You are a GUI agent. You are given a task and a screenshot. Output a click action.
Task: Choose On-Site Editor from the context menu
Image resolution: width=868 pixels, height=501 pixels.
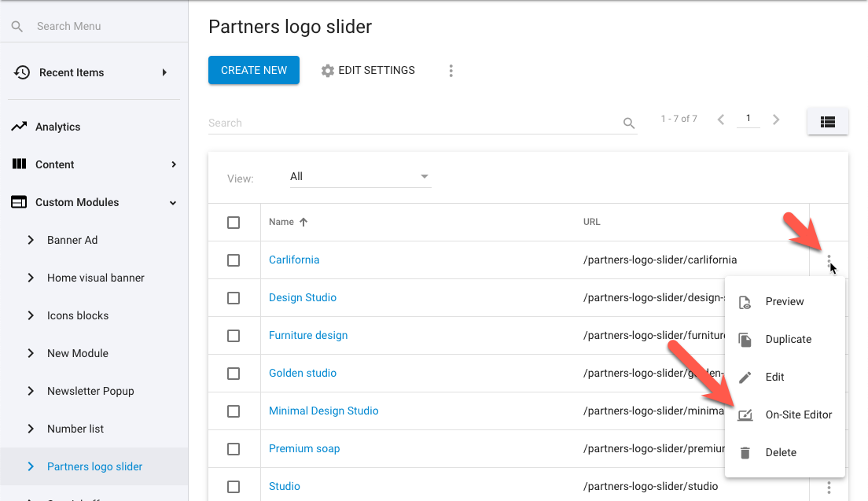(x=798, y=414)
